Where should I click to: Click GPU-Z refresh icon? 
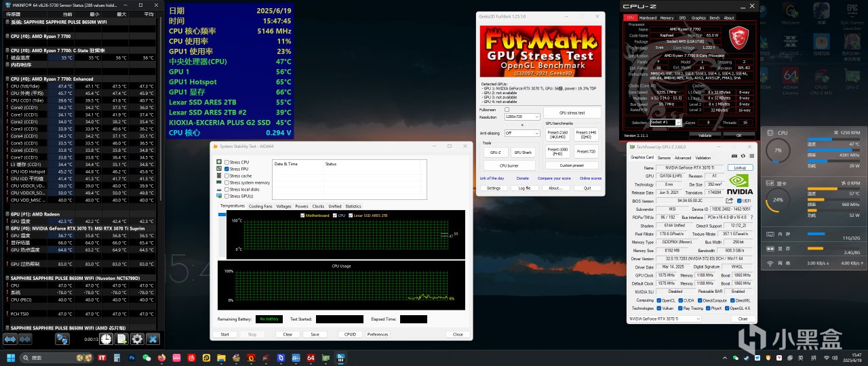[743, 156]
